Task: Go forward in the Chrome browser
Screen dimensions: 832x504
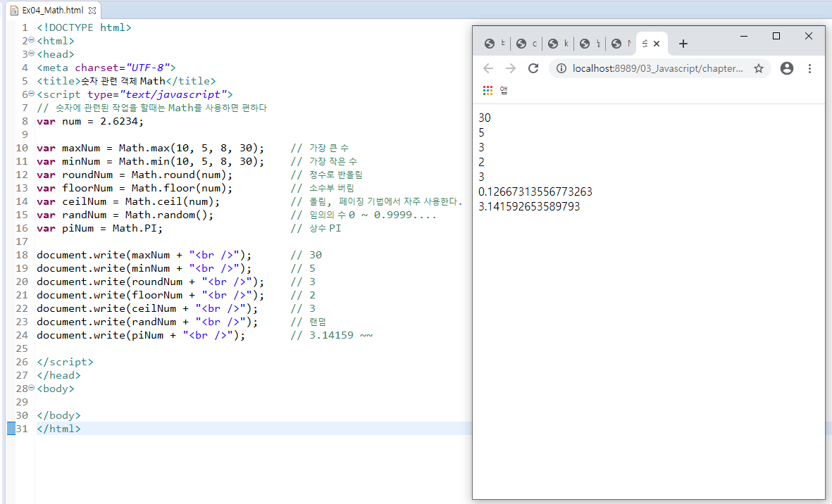Action: (511, 68)
